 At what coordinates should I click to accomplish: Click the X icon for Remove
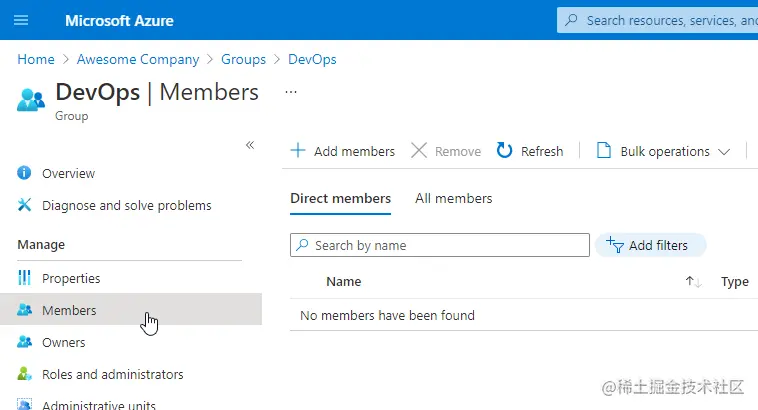pyautogui.click(x=419, y=150)
